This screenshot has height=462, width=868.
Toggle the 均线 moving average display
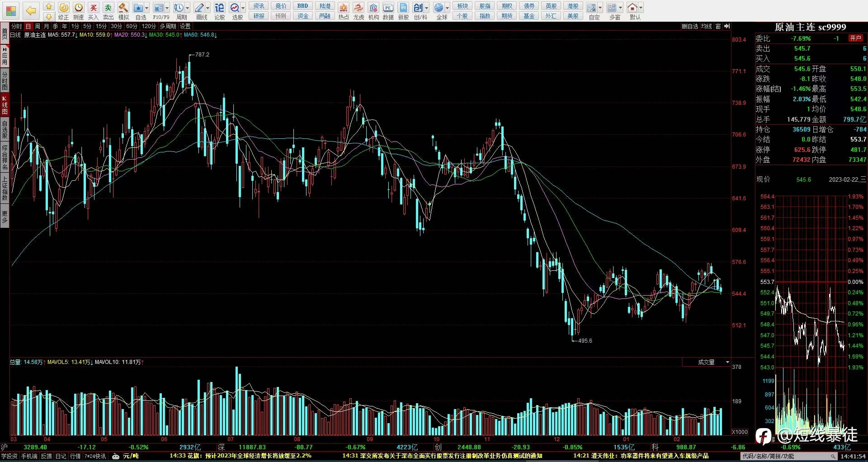(707, 26)
